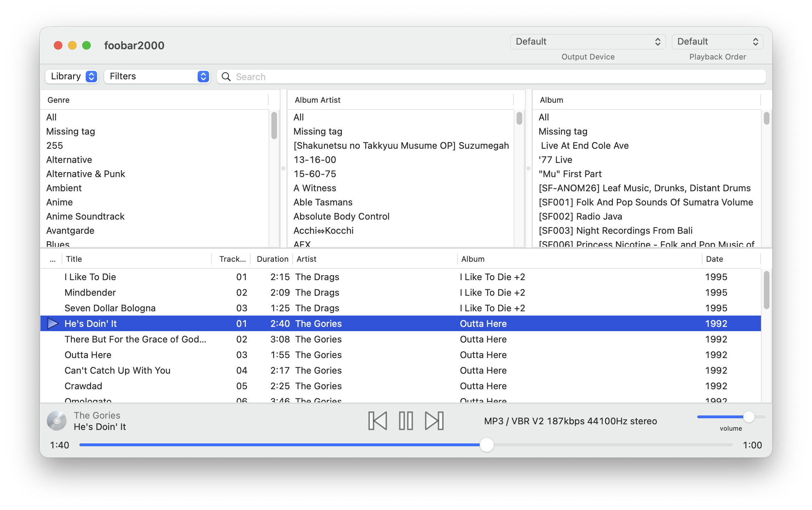Skip to the next track
The height and width of the screenshot is (510, 812).
(x=434, y=421)
